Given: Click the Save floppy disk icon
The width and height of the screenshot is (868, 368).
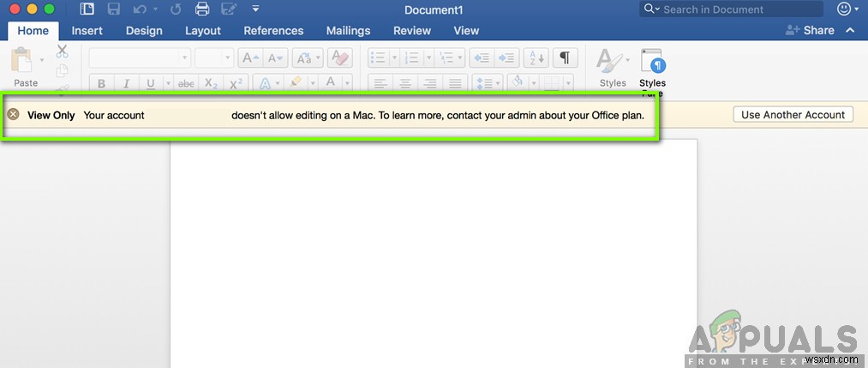Looking at the screenshot, I should pos(114,9).
